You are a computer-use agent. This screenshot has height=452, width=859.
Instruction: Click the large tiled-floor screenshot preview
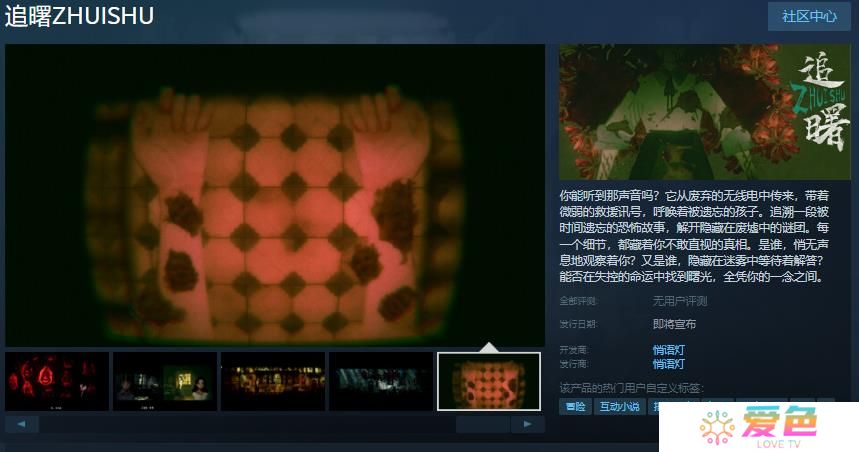tap(275, 195)
